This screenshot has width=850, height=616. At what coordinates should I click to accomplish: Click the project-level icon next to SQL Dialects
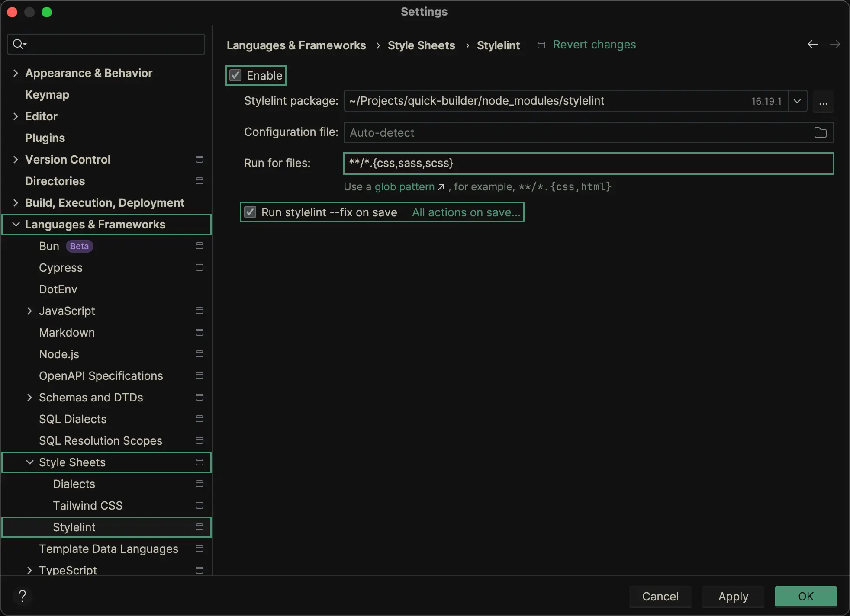pyautogui.click(x=200, y=419)
